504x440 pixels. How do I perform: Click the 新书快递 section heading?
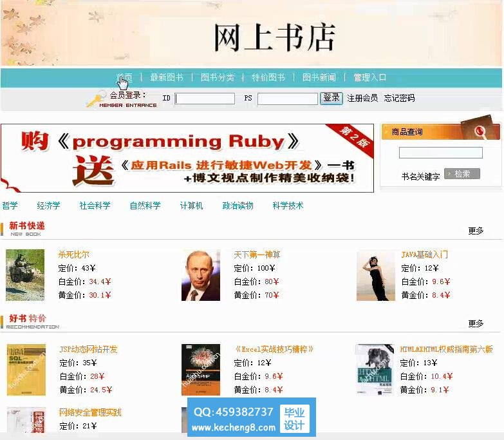point(26,225)
